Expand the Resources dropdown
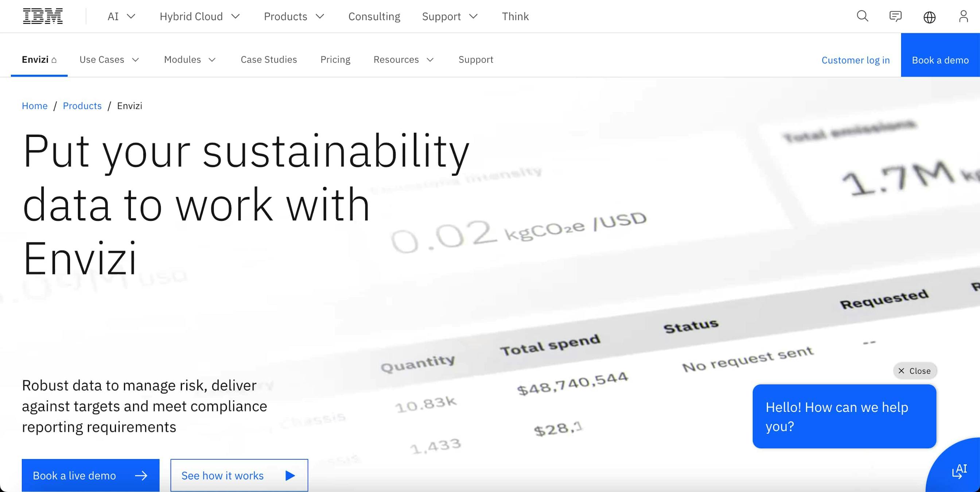This screenshot has height=492, width=980. (x=403, y=59)
